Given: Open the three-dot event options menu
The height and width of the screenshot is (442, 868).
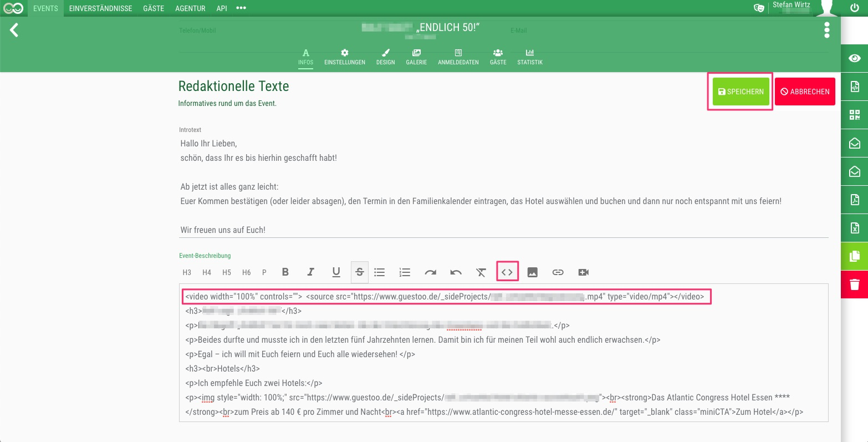Looking at the screenshot, I should (826, 31).
